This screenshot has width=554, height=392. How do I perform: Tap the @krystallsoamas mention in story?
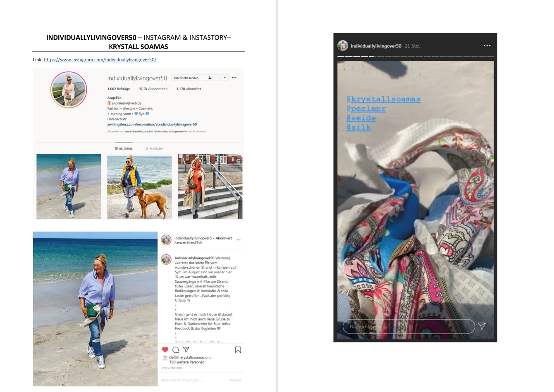384,99
